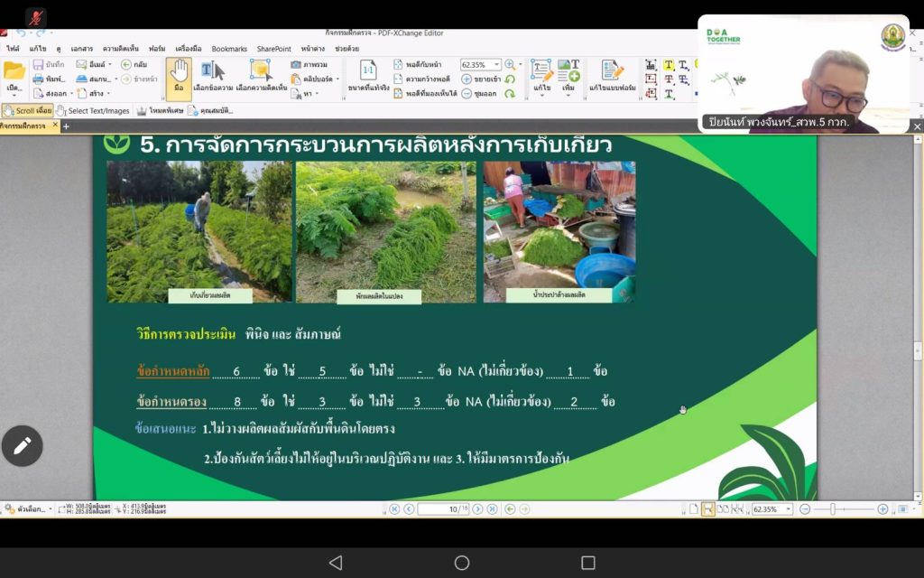Tap the floating pencil annotation button
The width and height of the screenshot is (924, 578).
pyautogui.click(x=22, y=445)
